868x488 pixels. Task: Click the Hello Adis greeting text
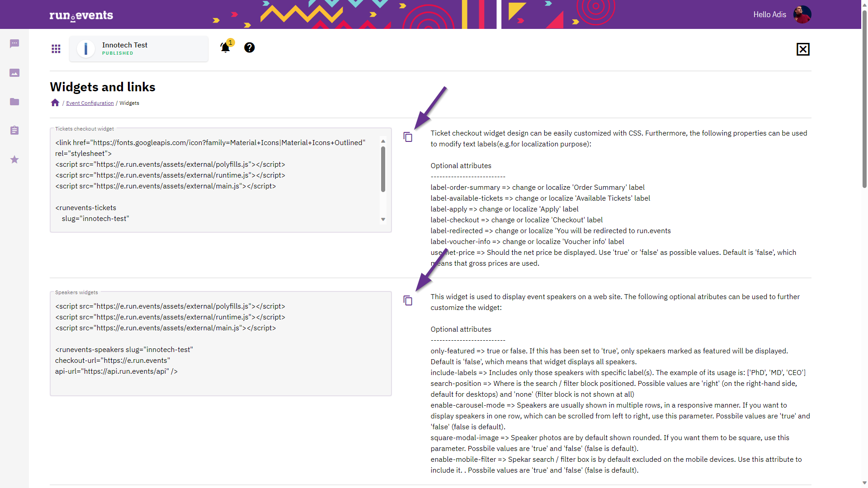769,14
